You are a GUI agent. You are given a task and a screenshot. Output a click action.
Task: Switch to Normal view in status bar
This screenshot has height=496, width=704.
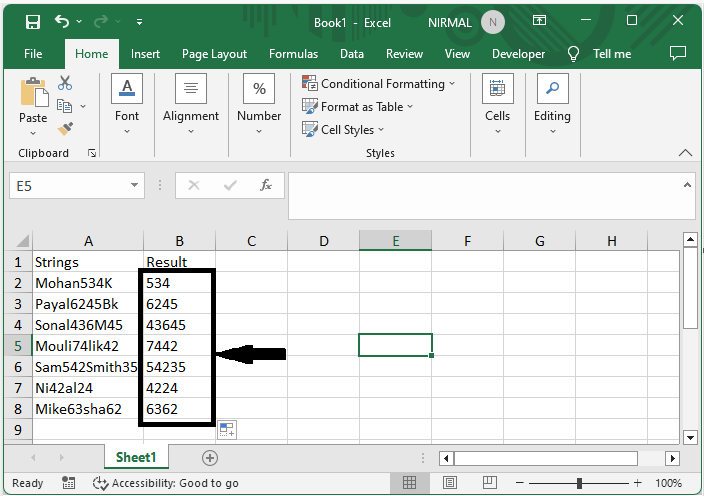click(410, 483)
